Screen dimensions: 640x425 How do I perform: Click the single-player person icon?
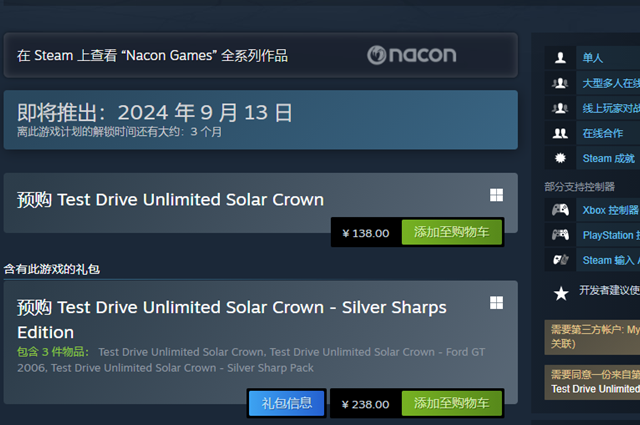[560, 58]
